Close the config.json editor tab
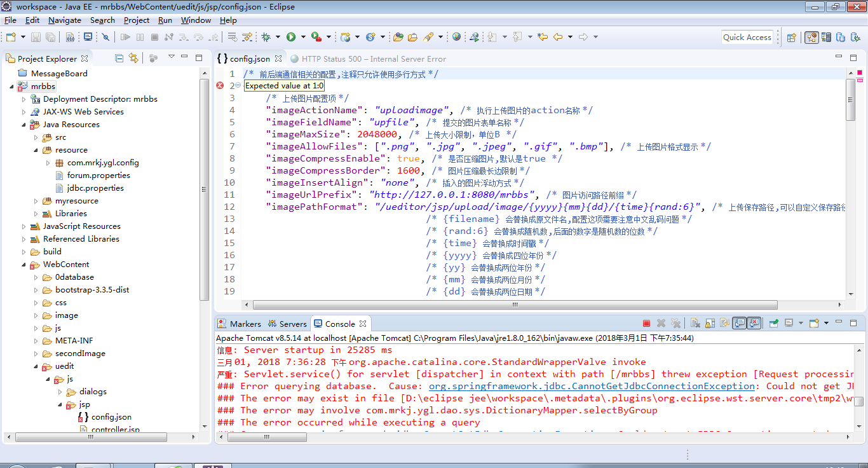This screenshot has height=468, width=868. click(278, 59)
